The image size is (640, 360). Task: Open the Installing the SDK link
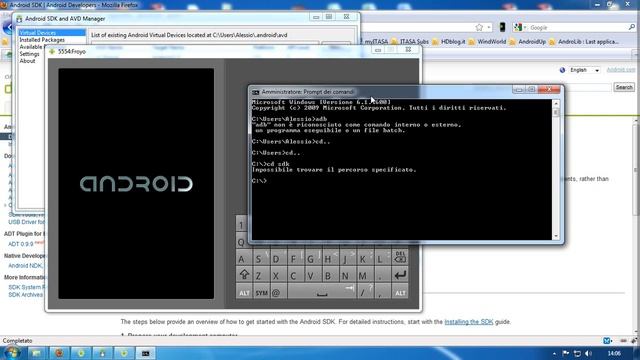coord(469,322)
